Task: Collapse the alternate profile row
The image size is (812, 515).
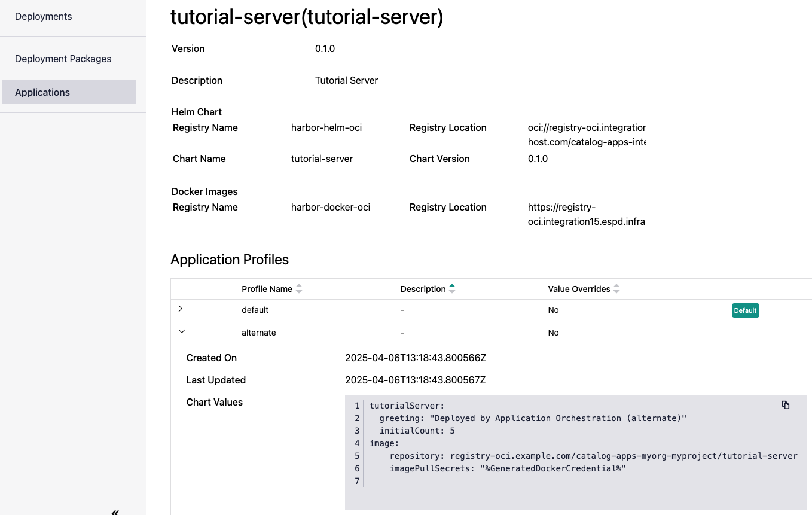Action: tap(182, 331)
